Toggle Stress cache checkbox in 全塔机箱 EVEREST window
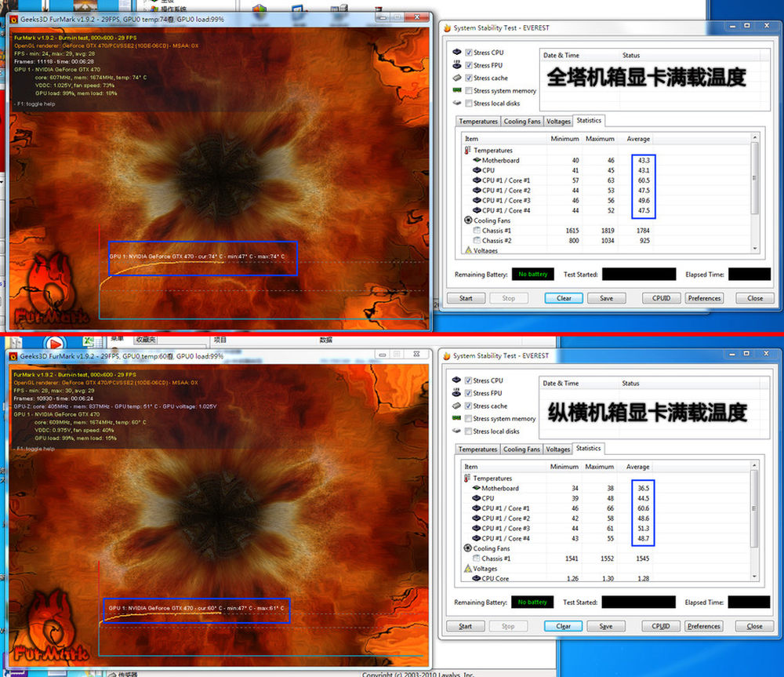The height and width of the screenshot is (677, 784). coord(469,78)
